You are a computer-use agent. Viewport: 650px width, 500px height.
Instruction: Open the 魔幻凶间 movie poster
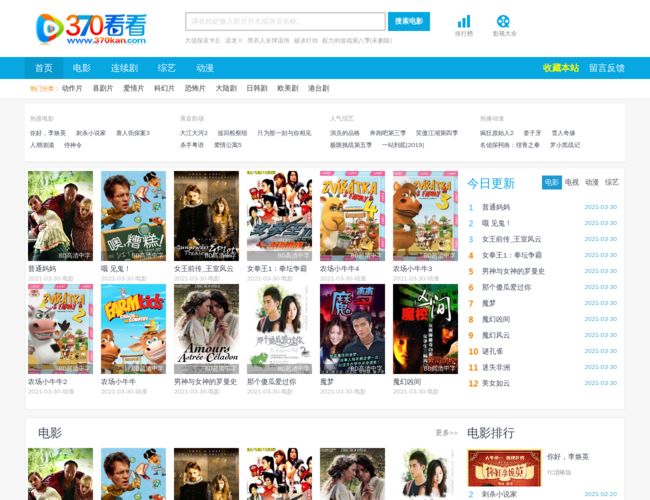425,329
